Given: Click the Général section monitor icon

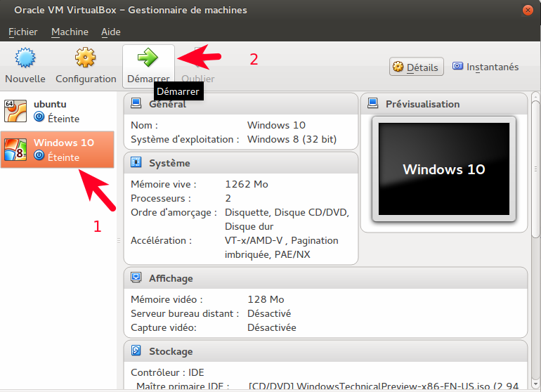Looking at the screenshot, I should point(136,103).
